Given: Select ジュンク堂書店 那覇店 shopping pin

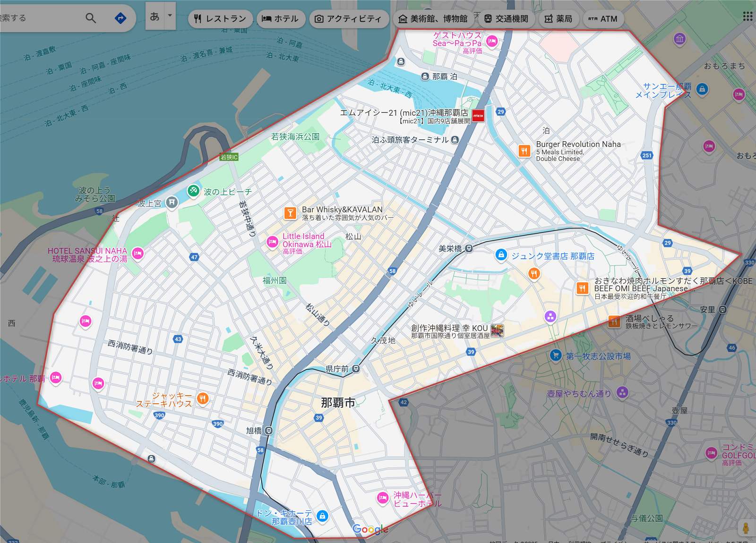Looking at the screenshot, I should 501,255.
